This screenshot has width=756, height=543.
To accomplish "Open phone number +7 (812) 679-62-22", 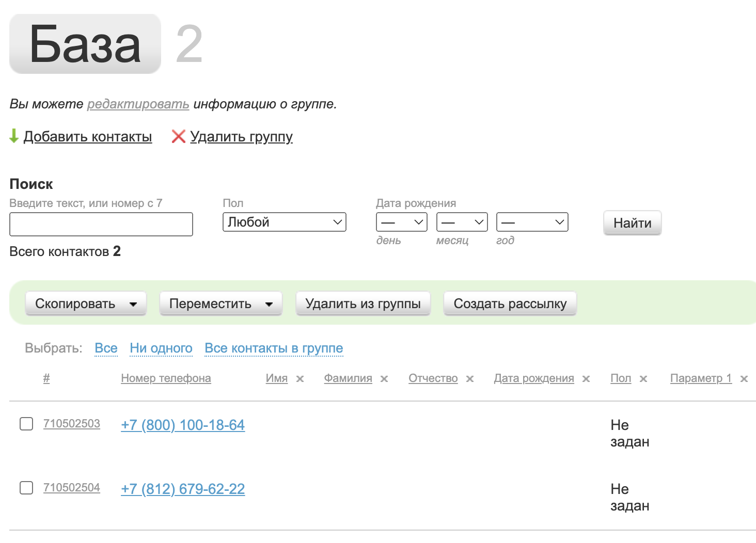I will (183, 489).
